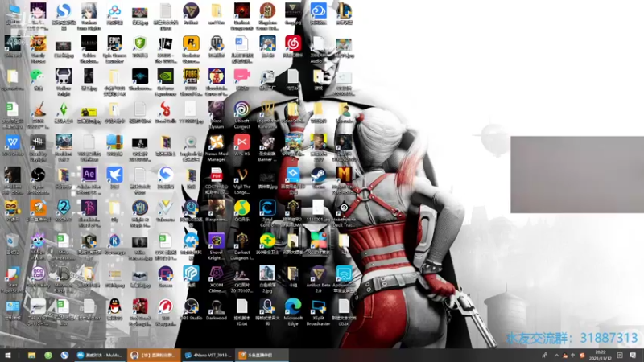The width and height of the screenshot is (644, 362).
Task: Open the Microsoft Edge desktop shortcut
Action: point(293,306)
